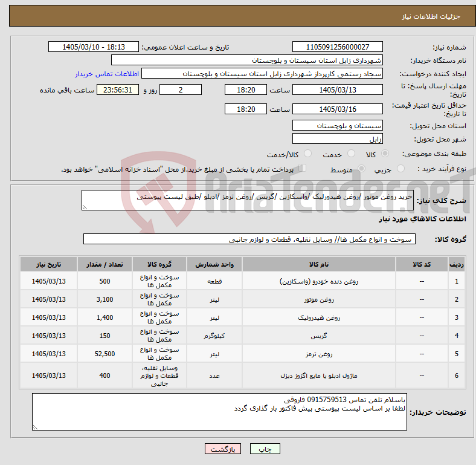Viewport: 476px width, 465px height.
Task: Choose the جزیی purchase type radio
Action: click(x=400, y=169)
